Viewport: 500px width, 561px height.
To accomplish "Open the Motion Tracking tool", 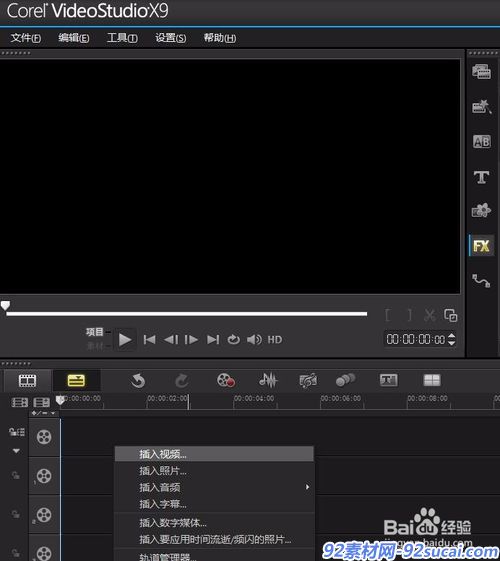I will pos(345,380).
